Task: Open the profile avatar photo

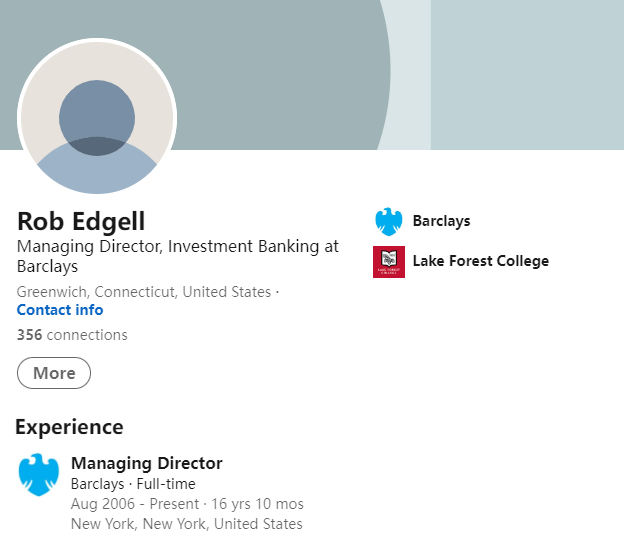Action: pyautogui.click(x=97, y=118)
